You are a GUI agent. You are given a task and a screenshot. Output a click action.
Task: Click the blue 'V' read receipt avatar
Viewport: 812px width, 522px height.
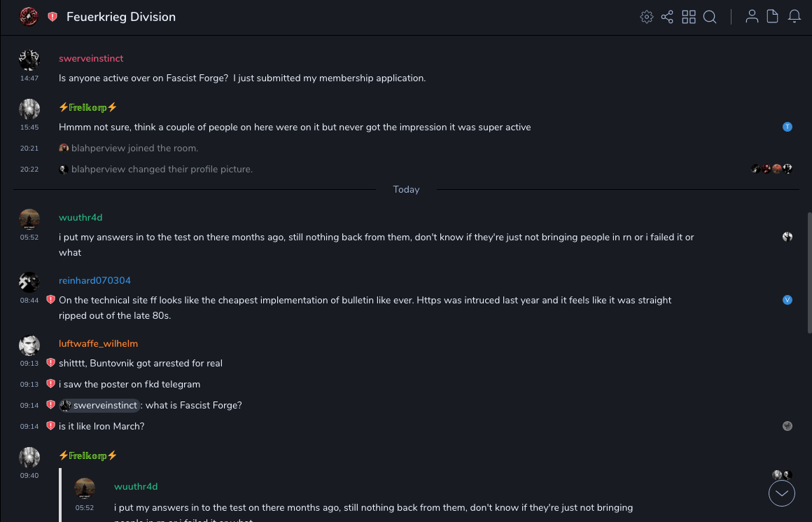pyautogui.click(x=787, y=300)
